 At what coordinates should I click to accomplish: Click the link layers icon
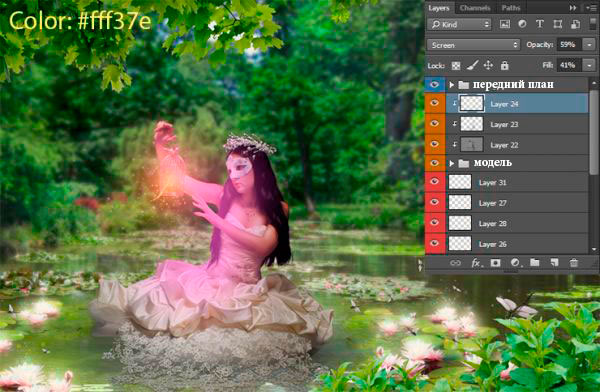tap(455, 263)
